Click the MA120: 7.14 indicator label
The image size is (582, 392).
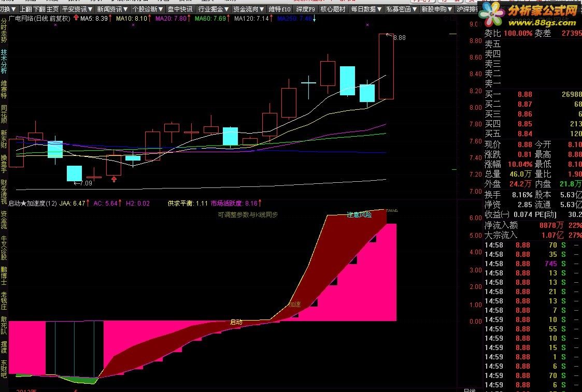(x=251, y=18)
